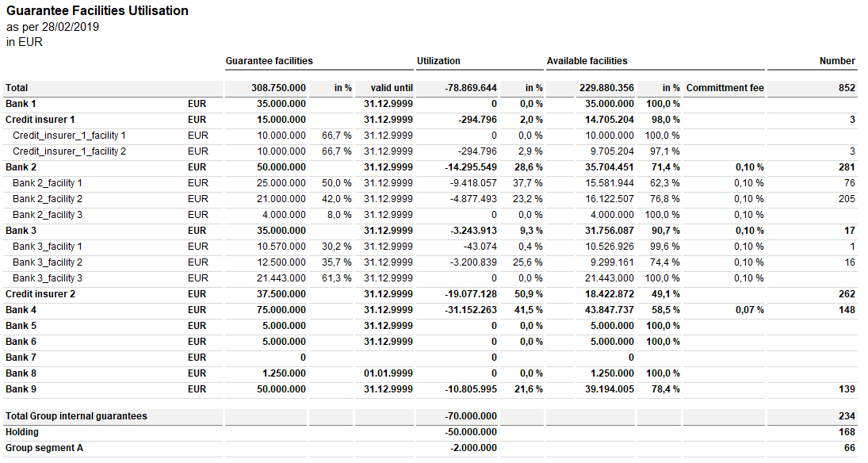This screenshot has width=868, height=463.
Task: Click Bank 9 utilization value -10.805.995
Action: click(x=471, y=389)
